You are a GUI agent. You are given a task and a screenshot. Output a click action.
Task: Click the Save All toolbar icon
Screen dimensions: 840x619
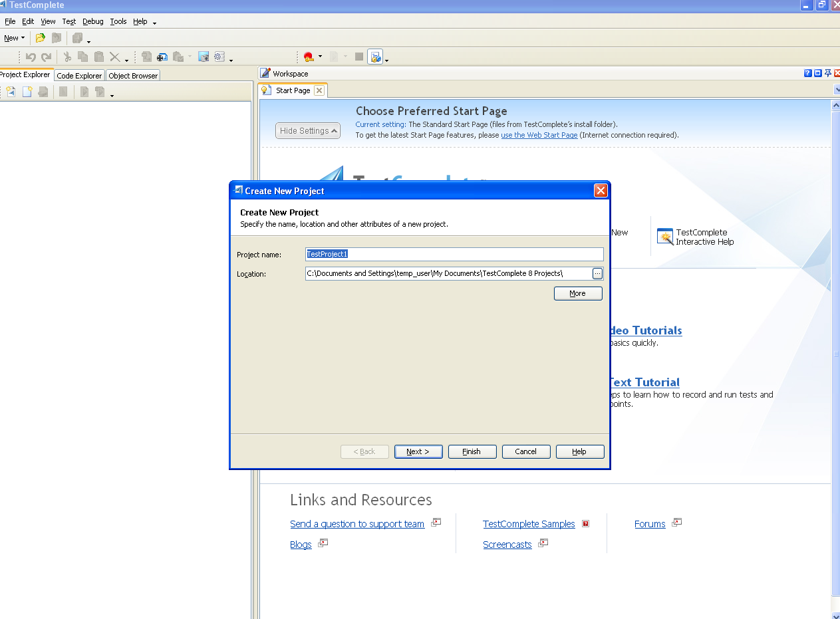[78, 38]
